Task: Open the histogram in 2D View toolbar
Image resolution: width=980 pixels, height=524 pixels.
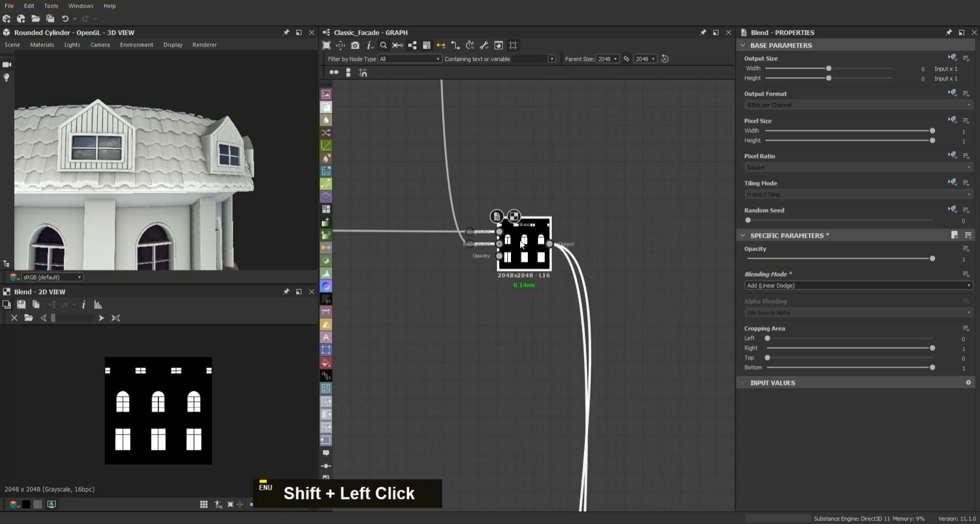Action: coord(98,305)
